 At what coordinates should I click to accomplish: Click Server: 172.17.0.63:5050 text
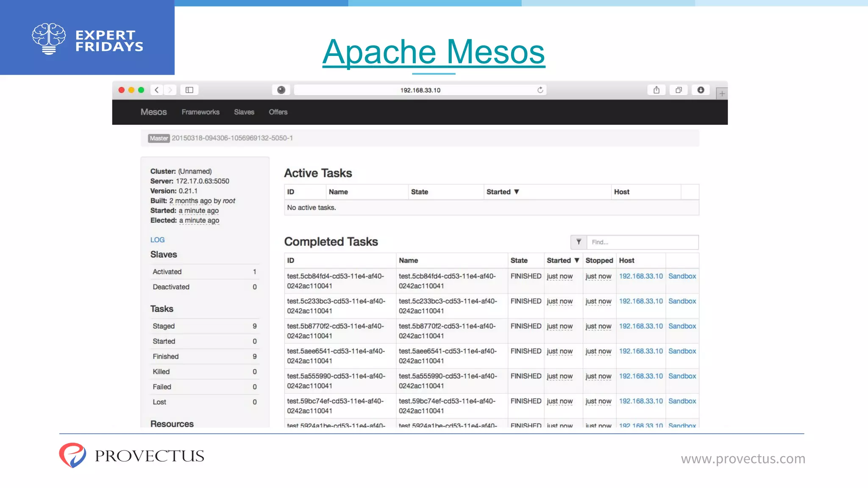click(190, 181)
